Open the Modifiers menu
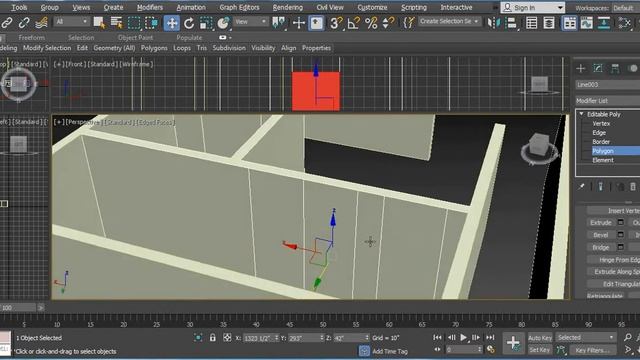Viewport: 640px width, 360px height. (149, 7)
